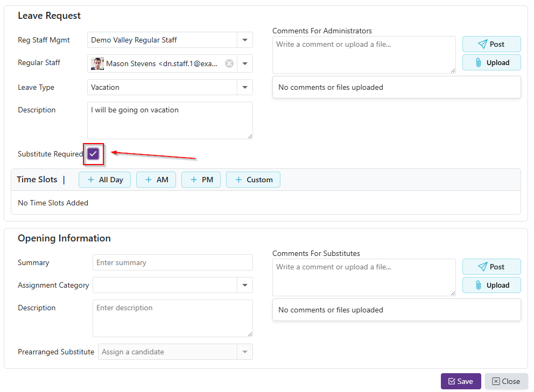The width and height of the screenshot is (534, 392).
Task: Add an AM time slot
Action: [x=156, y=180]
